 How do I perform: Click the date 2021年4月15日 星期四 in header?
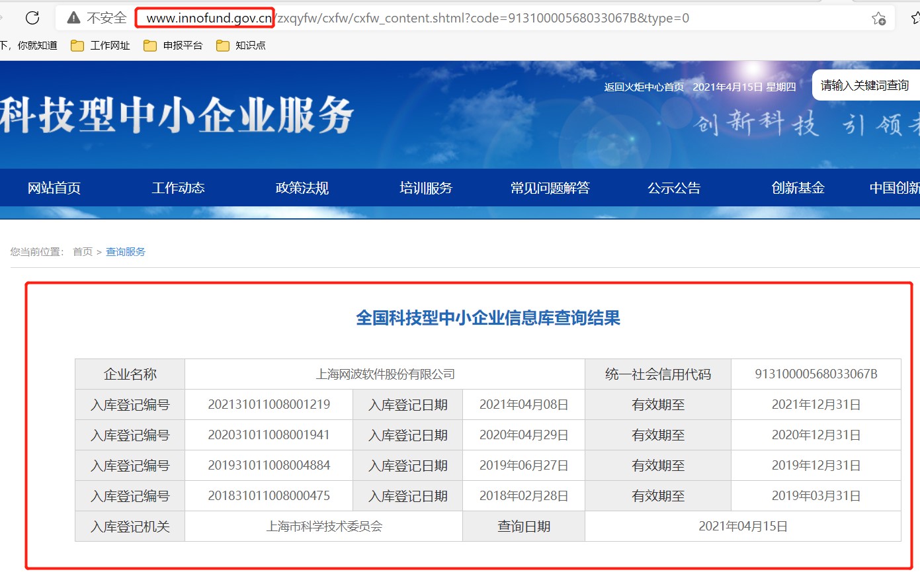(744, 87)
